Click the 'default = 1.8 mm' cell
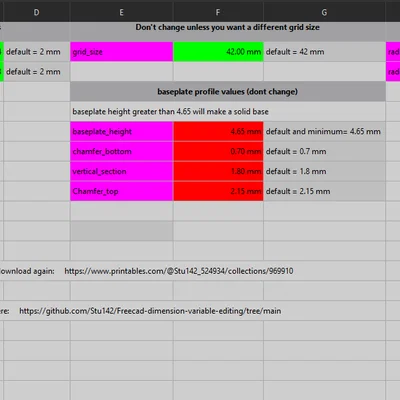The width and height of the screenshot is (400, 400). pyautogui.click(x=324, y=171)
